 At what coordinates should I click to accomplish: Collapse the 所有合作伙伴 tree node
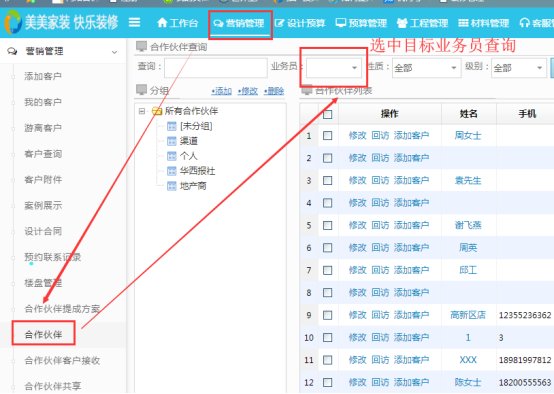(x=142, y=111)
